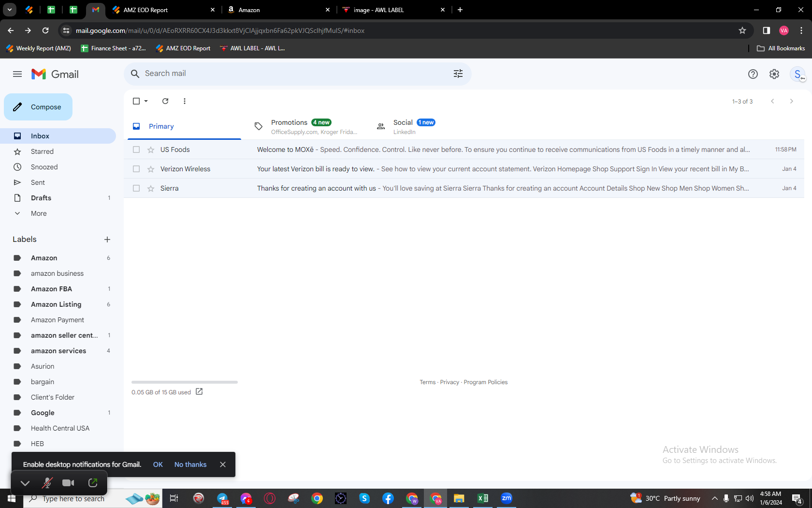Open the Support help icon

pyautogui.click(x=753, y=74)
